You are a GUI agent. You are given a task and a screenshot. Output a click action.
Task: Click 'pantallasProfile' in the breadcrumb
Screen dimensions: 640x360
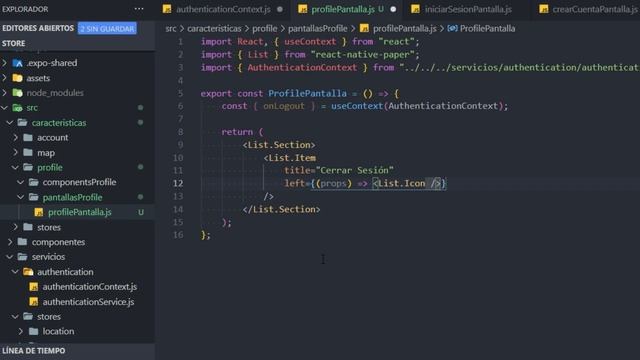318,29
